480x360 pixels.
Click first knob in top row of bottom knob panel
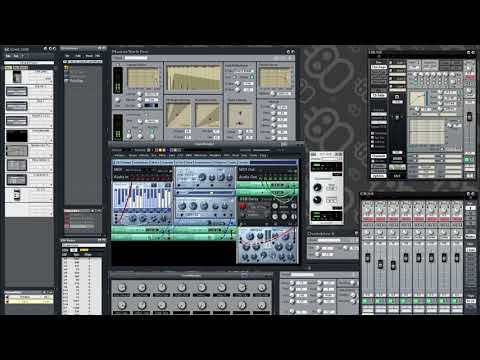pyautogui.click(x=122, y=287)
